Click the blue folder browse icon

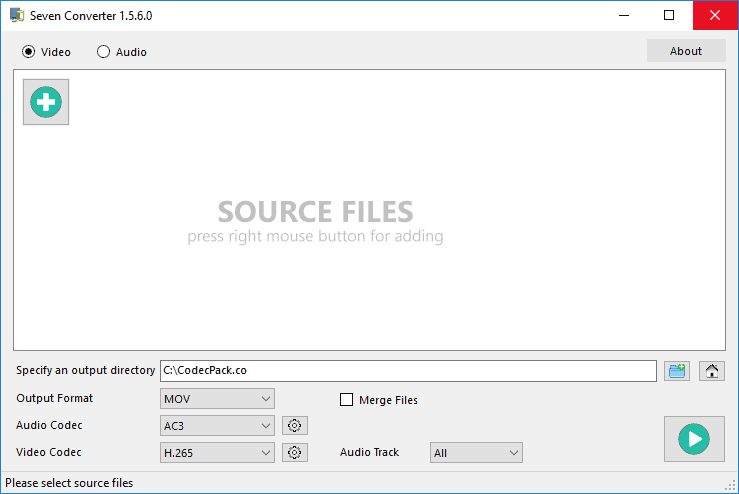click(x=677, y=371)
